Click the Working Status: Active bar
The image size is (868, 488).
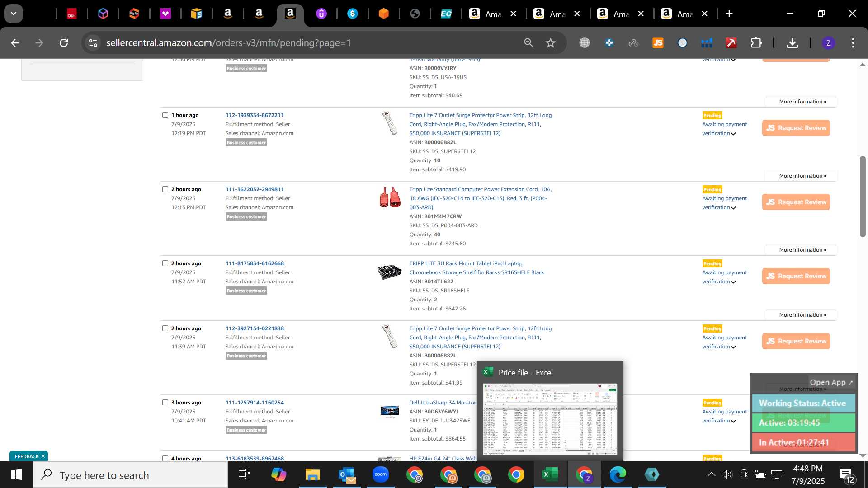803,403
